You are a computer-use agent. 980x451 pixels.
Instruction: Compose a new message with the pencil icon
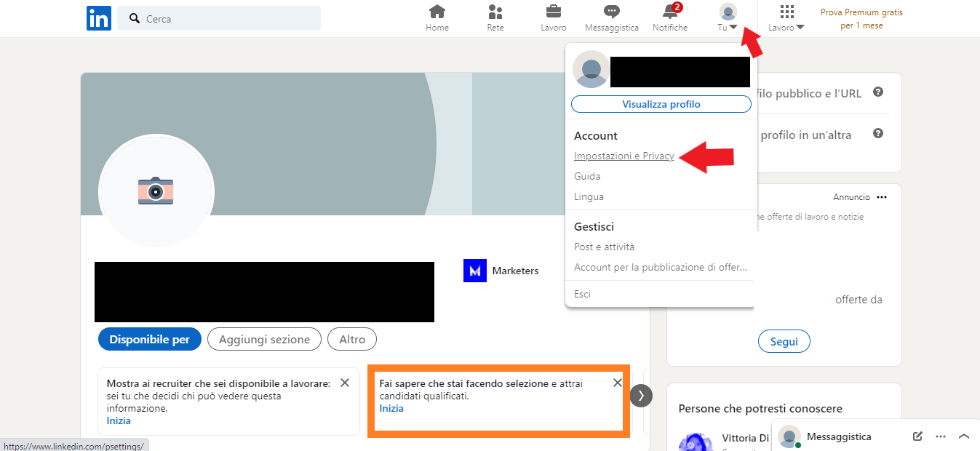point(917,436)
